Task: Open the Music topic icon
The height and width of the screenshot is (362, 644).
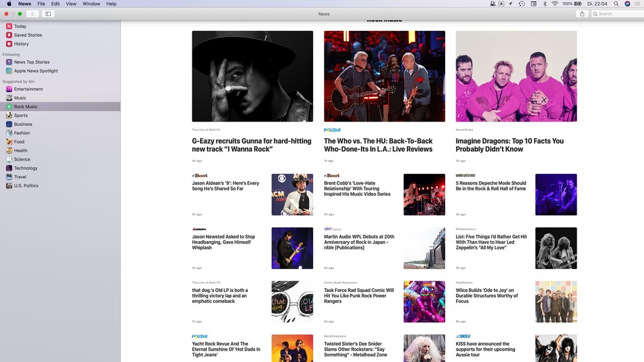Action: tap(9, 98)
